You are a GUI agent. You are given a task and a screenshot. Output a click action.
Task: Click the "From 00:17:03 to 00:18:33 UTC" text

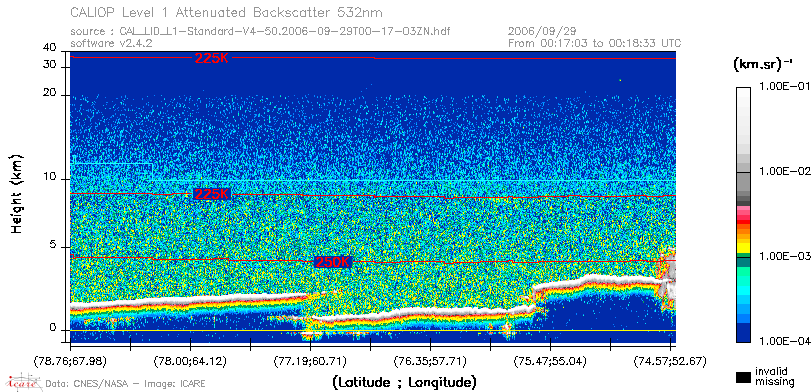tap(594, 43)
